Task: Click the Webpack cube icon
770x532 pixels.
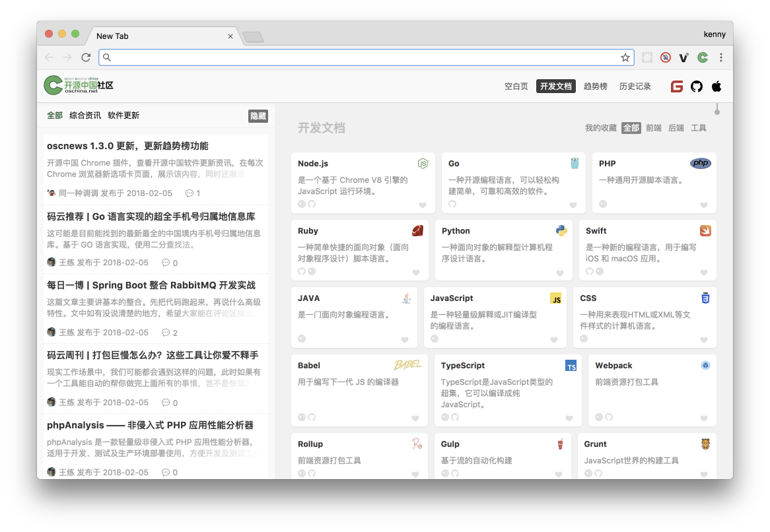Action: point(705,365)
